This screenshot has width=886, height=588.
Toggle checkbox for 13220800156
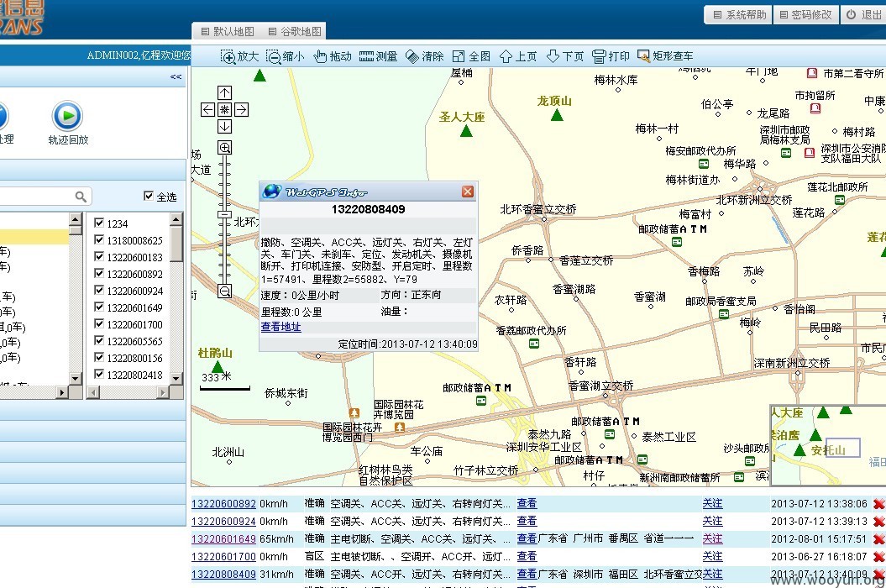(x=99, y=357)
